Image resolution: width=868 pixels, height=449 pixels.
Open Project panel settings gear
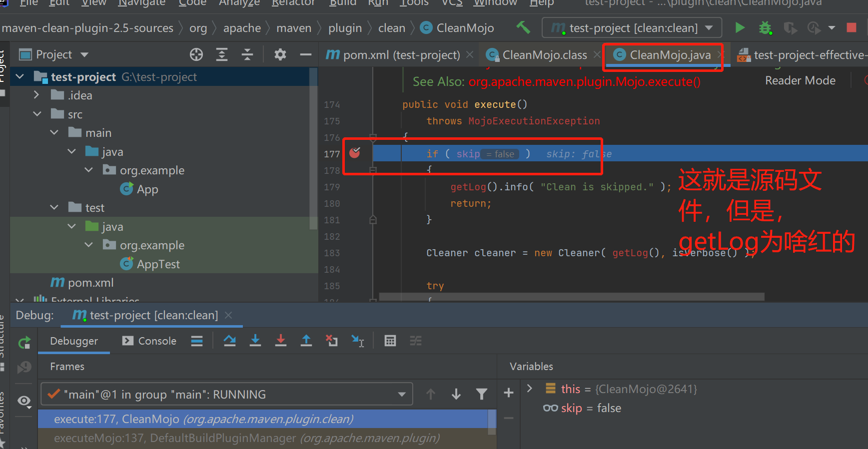coord(280,54)
